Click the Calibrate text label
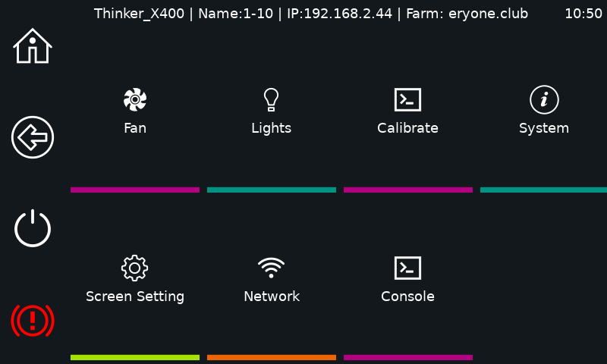This screenshot has height=364, width=607. click(x=407, y=128)
